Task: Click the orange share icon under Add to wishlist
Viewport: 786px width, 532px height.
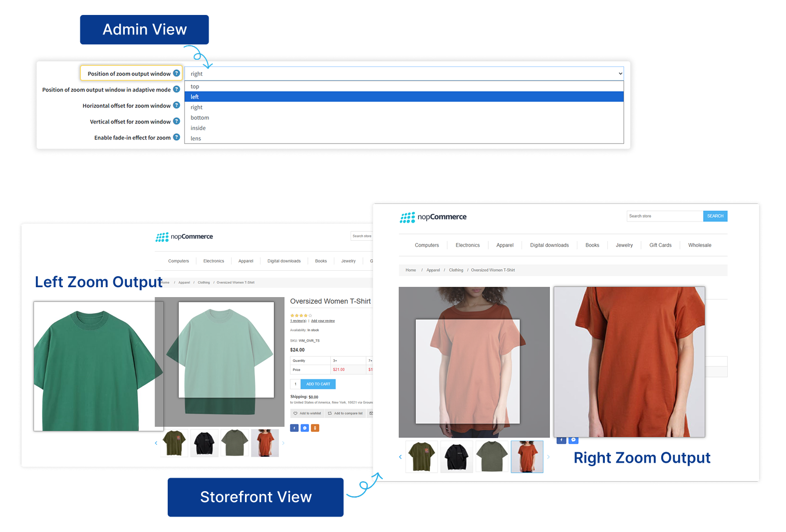Action: click(x=315, y=428)
